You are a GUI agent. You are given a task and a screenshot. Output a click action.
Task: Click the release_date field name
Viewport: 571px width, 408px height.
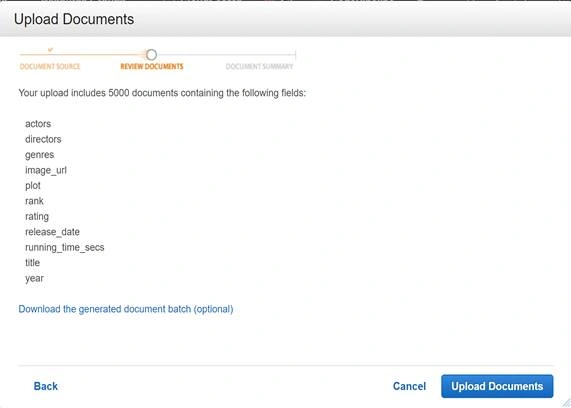pos(52,232)
